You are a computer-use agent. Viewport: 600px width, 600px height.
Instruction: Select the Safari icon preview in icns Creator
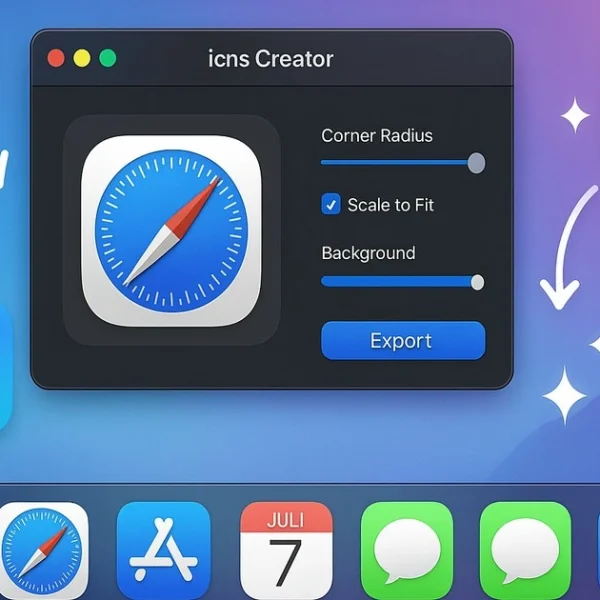pos(171,231)
